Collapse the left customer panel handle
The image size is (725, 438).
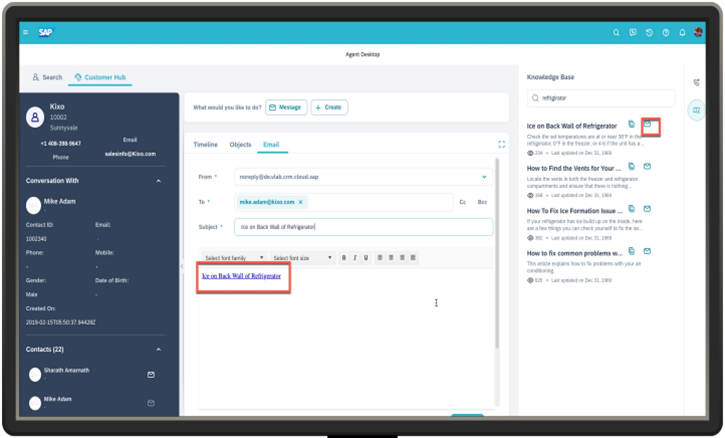tap(182, 266)
